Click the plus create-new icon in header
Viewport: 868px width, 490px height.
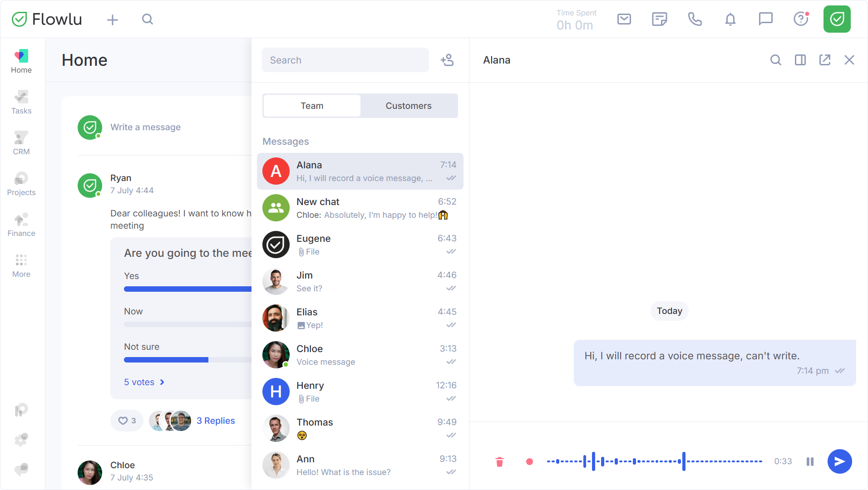[x=113, y=20]
